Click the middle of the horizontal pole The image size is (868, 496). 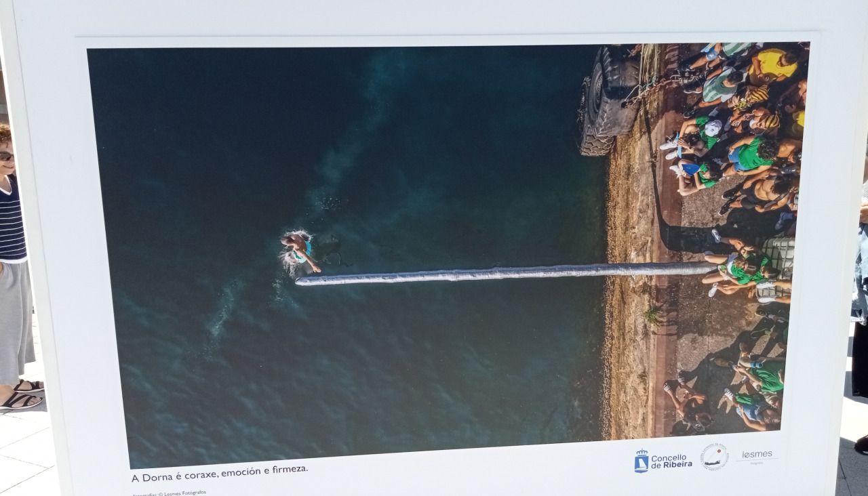coord(505,274)
